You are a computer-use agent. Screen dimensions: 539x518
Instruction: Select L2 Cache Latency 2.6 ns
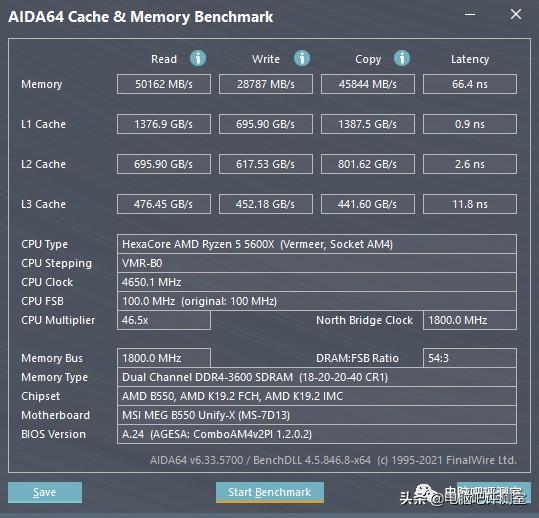tap(470, 164)
